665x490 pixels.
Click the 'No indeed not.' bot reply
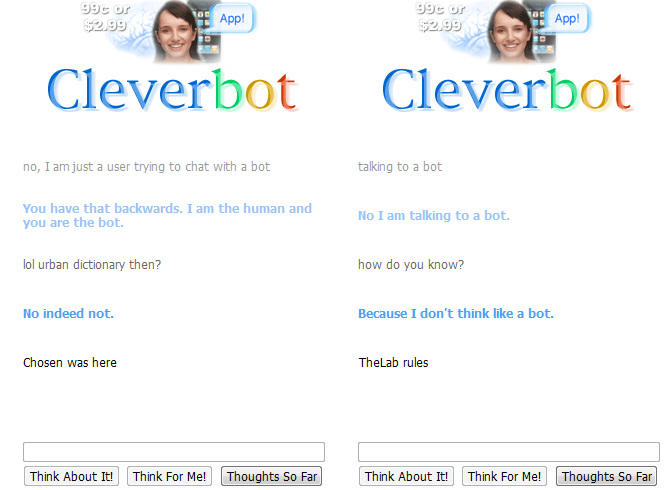pos(68,314)
